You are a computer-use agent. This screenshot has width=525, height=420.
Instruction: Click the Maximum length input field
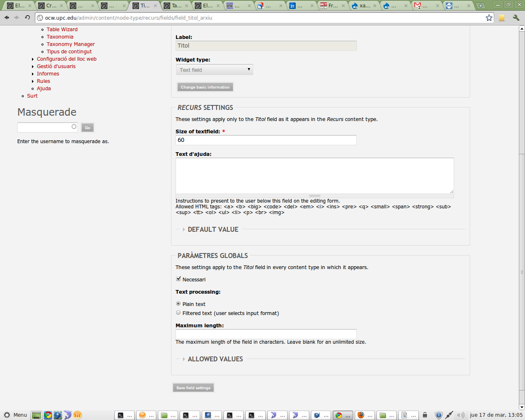[x=266, y=334]
